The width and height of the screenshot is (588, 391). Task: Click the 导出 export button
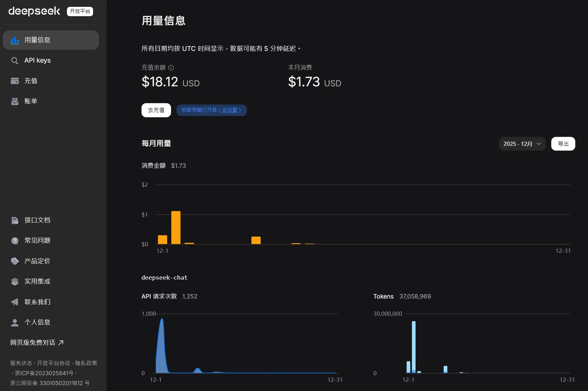click(x=563, y=144)
